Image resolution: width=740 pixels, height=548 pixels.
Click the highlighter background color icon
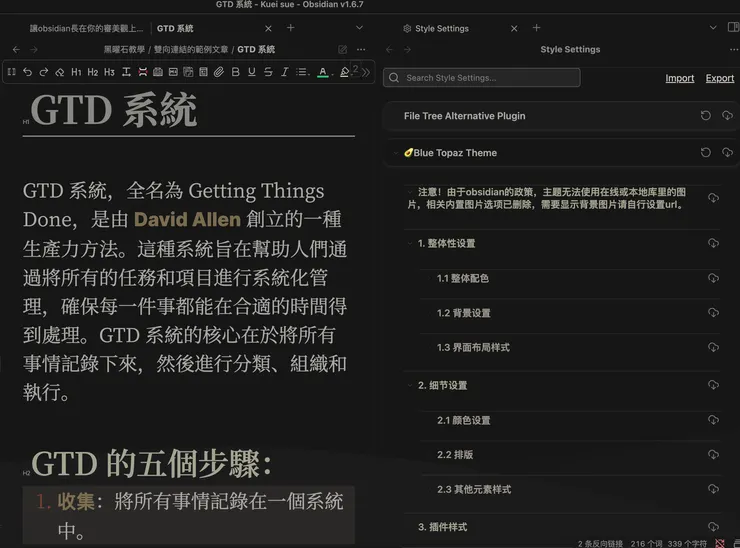(x=345, y=72)
